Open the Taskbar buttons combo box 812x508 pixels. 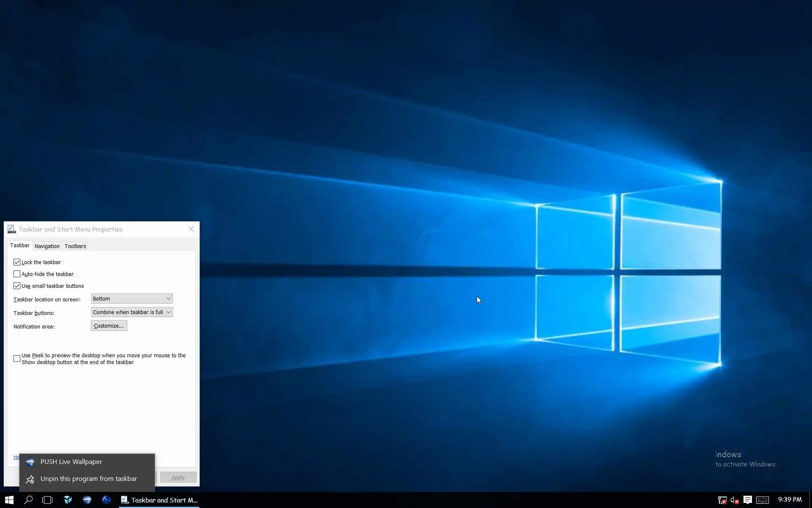(x=132, y=312)
